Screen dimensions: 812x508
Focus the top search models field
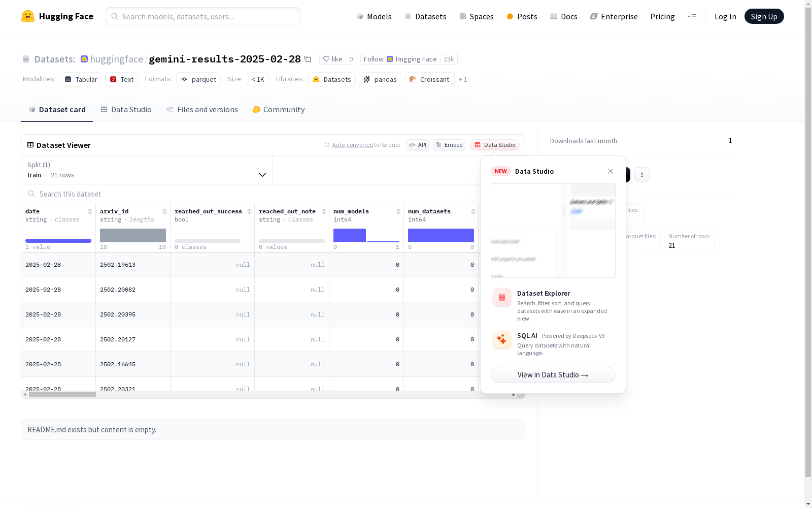coord(203,16)
